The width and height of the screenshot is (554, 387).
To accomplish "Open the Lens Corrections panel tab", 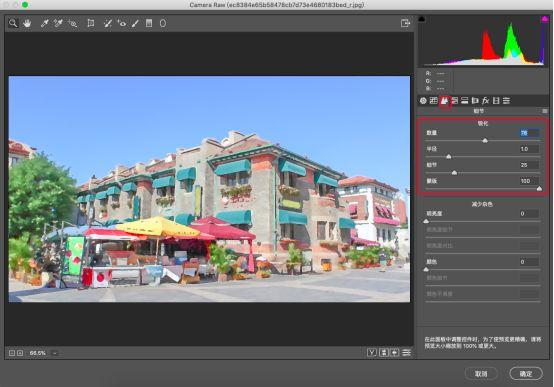I will click(475, 101).
